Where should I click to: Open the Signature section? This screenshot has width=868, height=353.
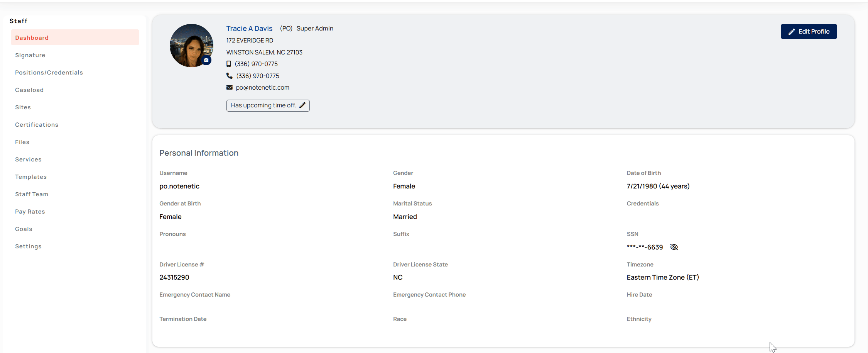pos(30,55)
